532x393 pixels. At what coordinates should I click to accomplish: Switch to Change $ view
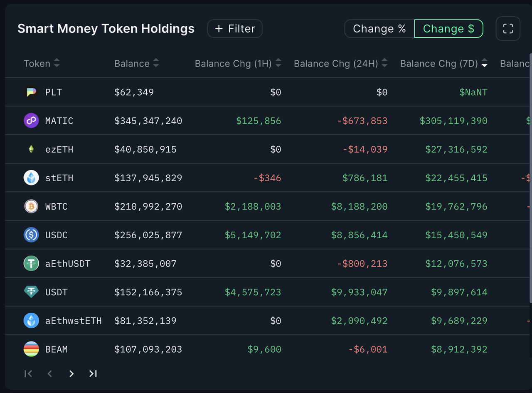pos(449,29)
